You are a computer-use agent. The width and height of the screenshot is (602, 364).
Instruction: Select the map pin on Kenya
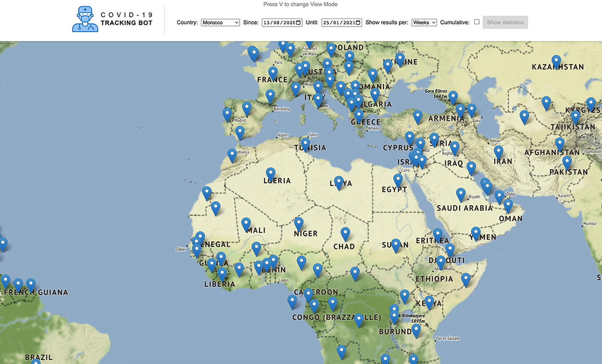point(429,302)
